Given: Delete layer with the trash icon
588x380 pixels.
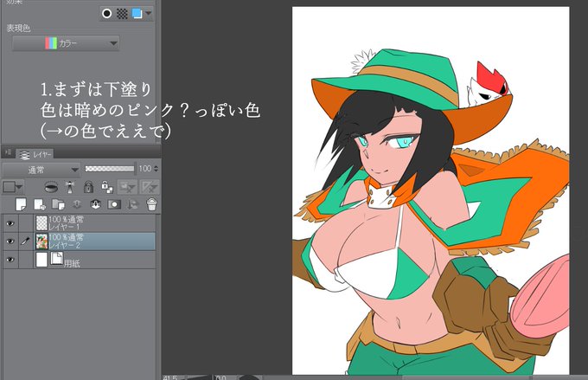Looking at the screenshot, I should (151, 204).
